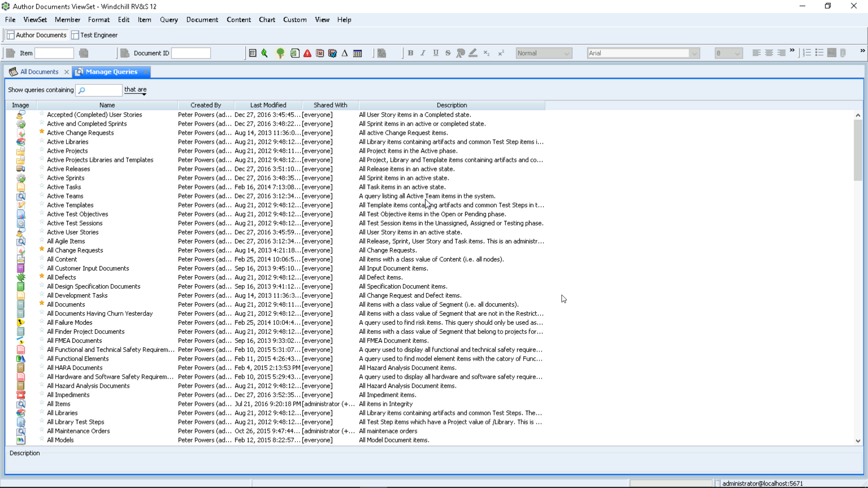
Task: Close the All Documents tab
Action: (x=66, y=72)
